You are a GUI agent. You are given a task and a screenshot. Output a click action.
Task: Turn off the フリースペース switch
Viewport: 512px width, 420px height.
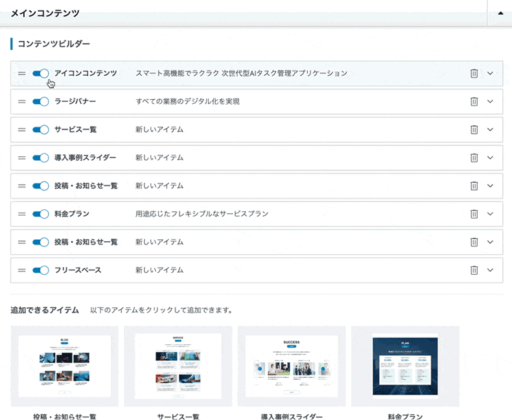[41, 270]
